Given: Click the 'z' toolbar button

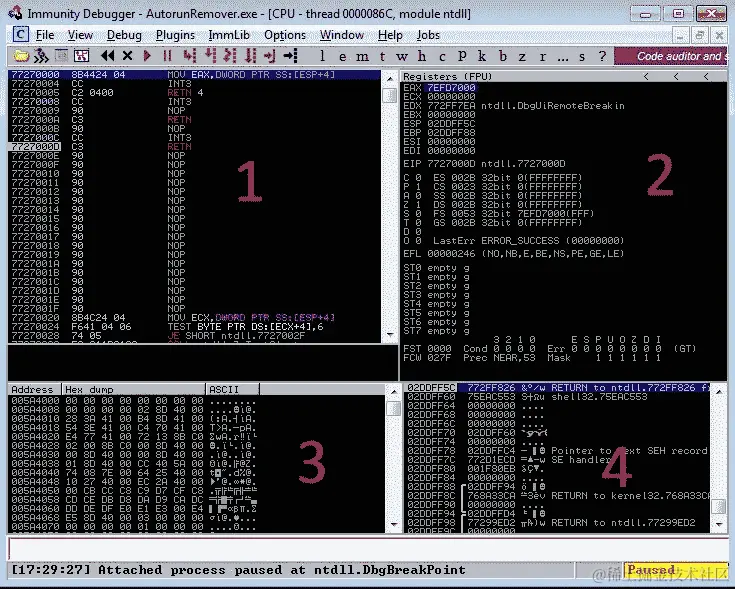Looking at the screenshot, I should (522, 57).
